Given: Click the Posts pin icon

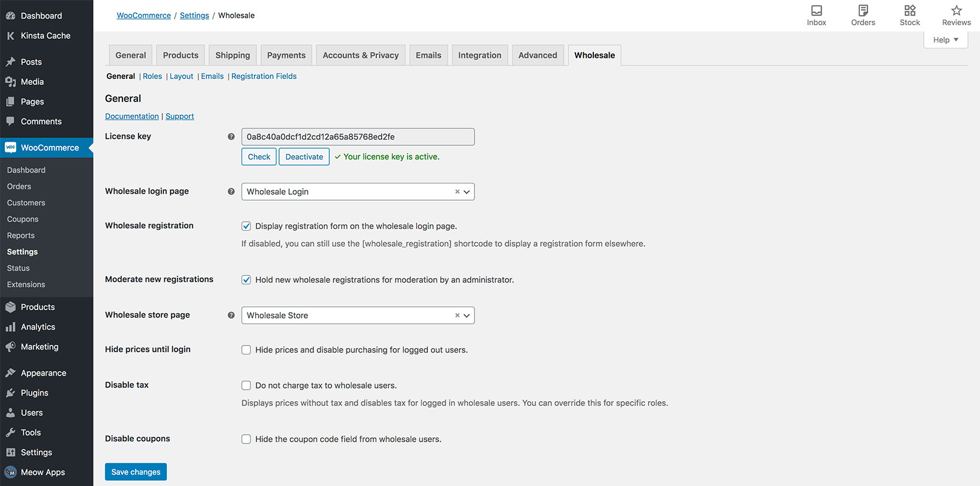Looking at the screenshot, I should tap(11, 62).
